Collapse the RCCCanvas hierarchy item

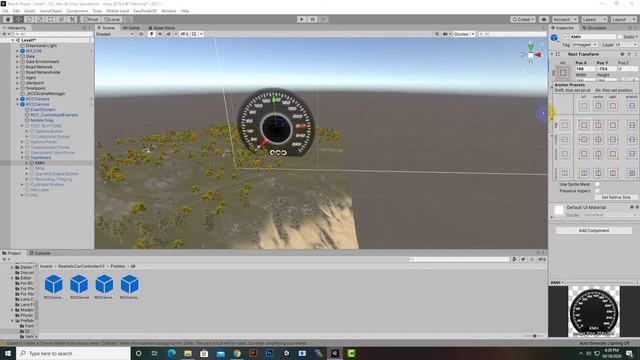click(x=18, y=104)
